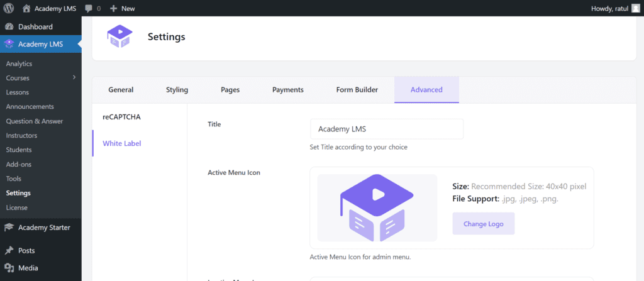Click the Dashboard gauge icon

click(9, 26)
